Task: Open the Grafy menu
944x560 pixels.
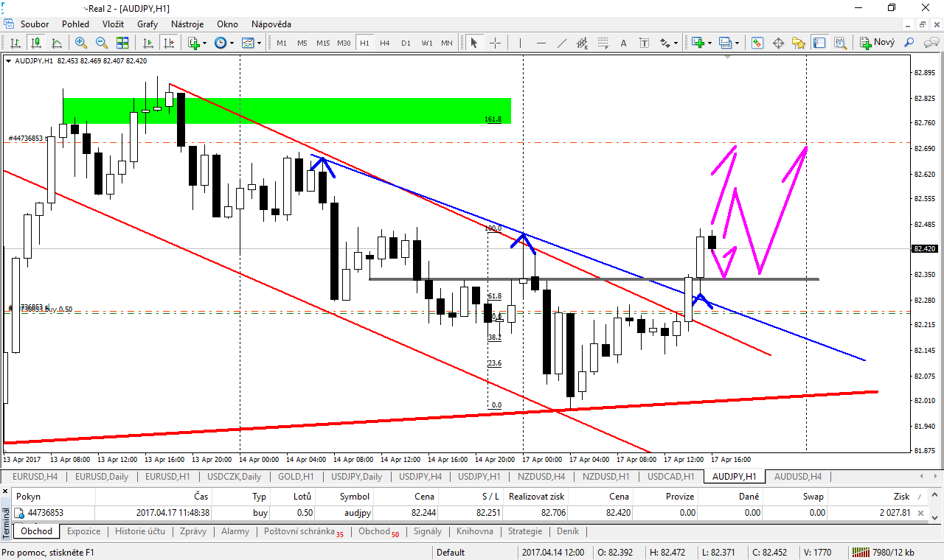Action: tap(147, 24)
